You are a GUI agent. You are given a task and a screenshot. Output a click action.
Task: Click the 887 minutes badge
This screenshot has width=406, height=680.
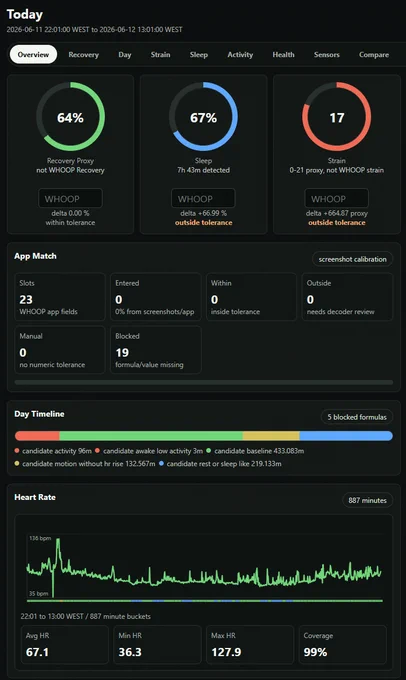[367, 500]
